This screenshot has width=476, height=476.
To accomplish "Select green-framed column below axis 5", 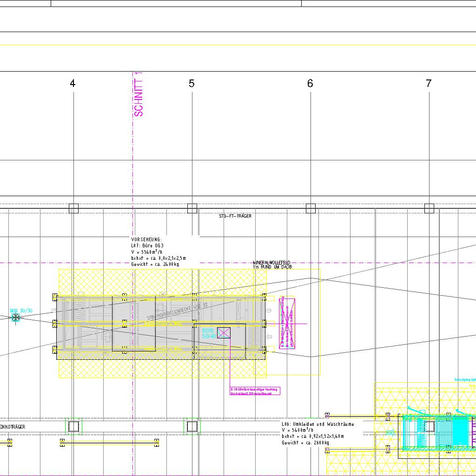I will [192, 426].
